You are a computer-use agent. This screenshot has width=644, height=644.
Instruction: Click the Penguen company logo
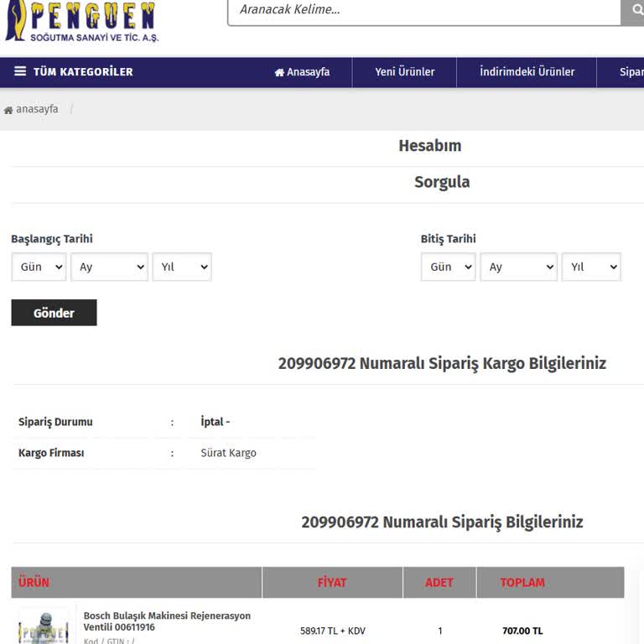click(x=81, y=22)
